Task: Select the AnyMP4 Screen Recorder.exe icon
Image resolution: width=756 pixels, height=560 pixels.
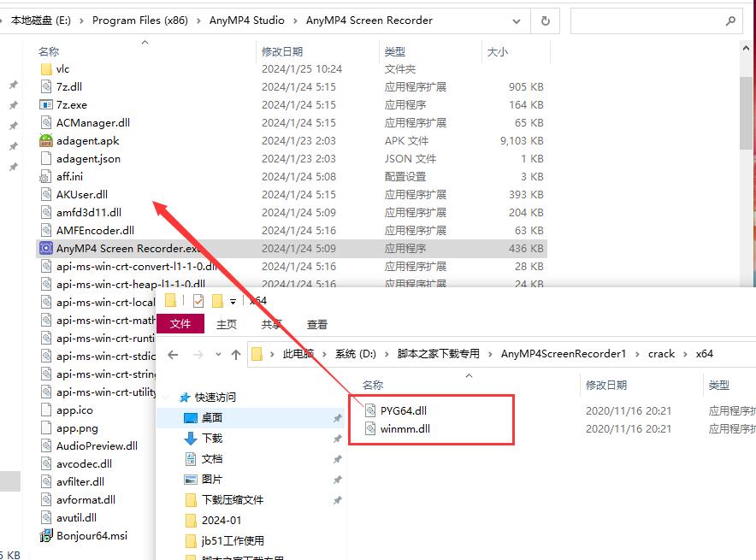Action: click(x=46, y=248)
